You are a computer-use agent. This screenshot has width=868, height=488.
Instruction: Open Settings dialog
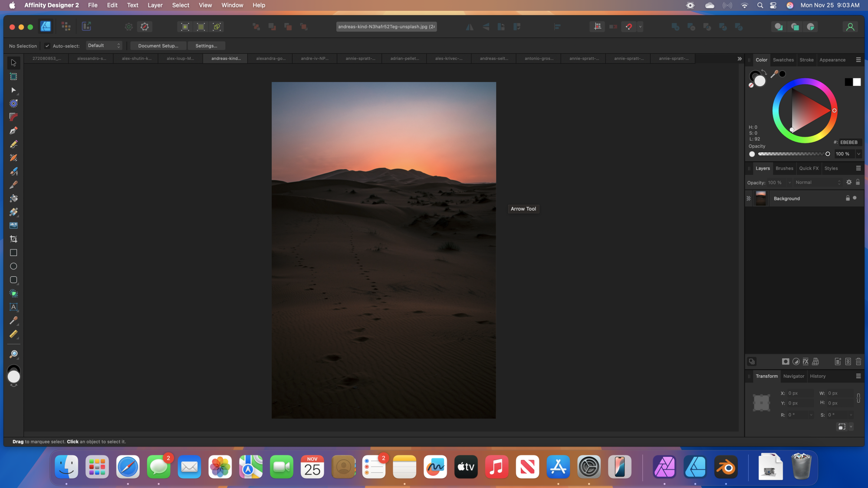click(206, 45)
